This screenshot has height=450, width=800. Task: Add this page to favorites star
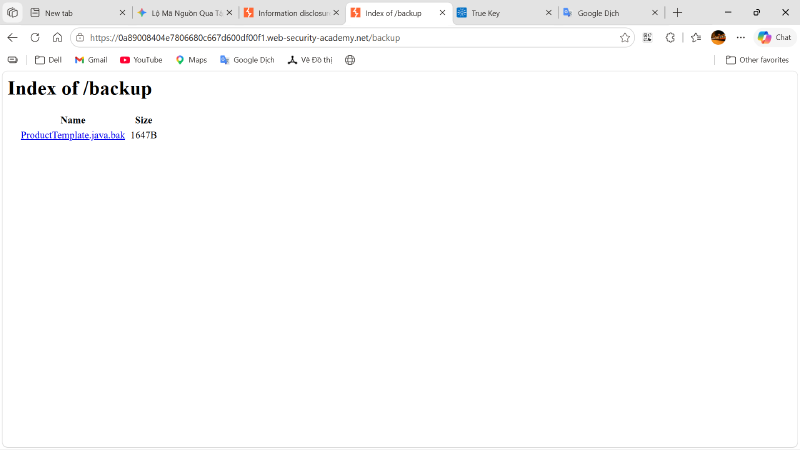click(624, 38)
